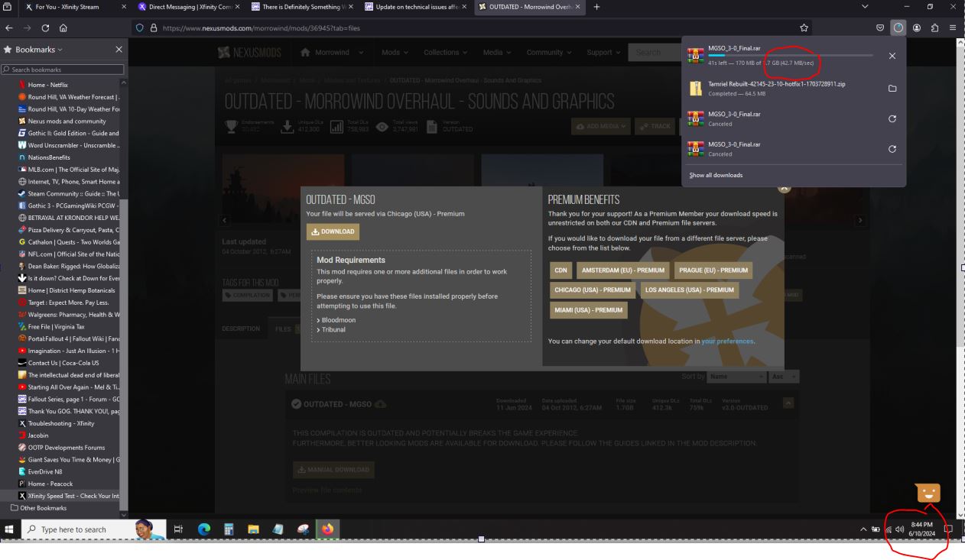Show hidden system tray icons
The image size is (965, 560).
(864, 529)
